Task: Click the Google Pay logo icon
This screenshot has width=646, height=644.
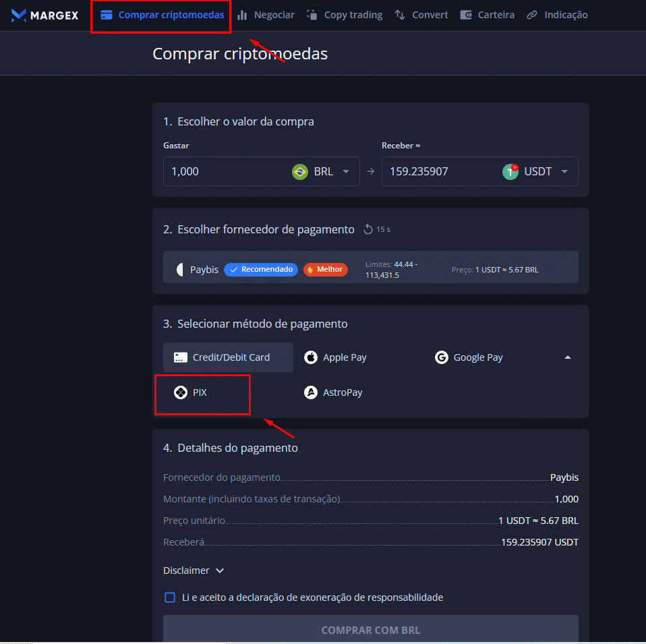Action: click(442, 357)
